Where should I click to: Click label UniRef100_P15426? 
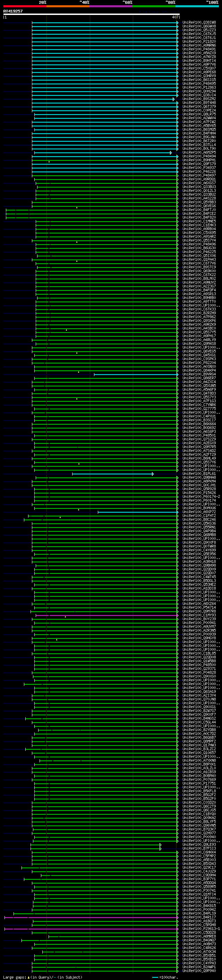tap(199, 493)
